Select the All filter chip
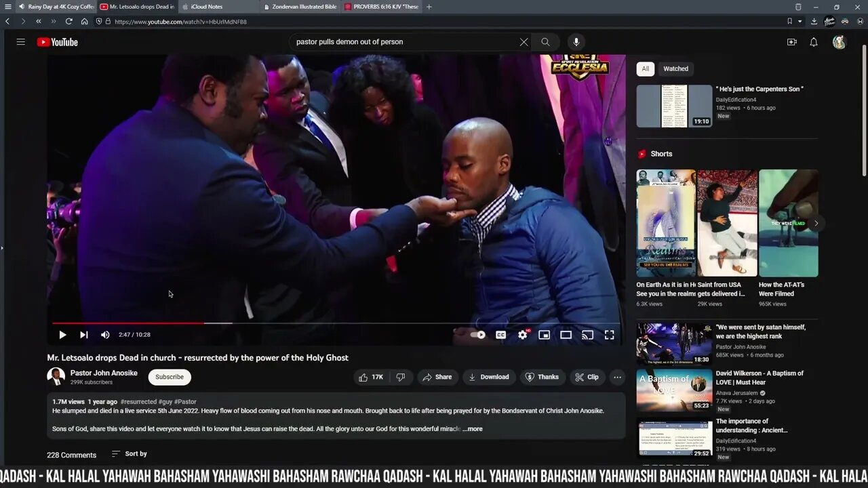This screenshot has height=488, width=868. (x=646, y=68)
